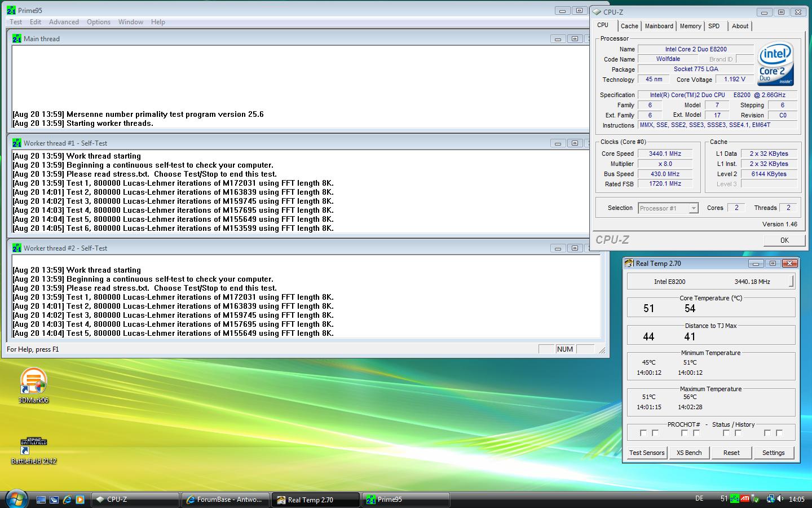The height and width of the screenshot is (508, 812).
Task: Toggle the sixth PROCHOT# checkbox from left
Action: point(738,433)
